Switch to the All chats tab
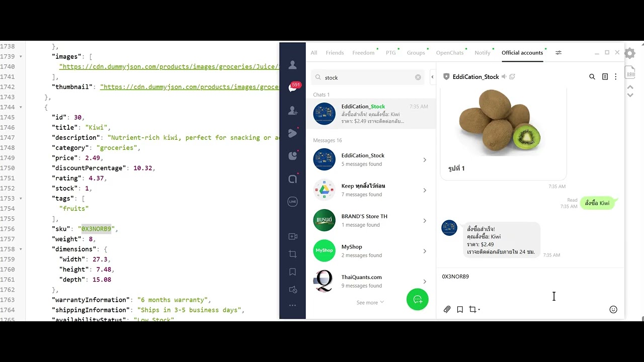Image resolution: width=644 pixels, height=362 pixels. pos(314,53)
